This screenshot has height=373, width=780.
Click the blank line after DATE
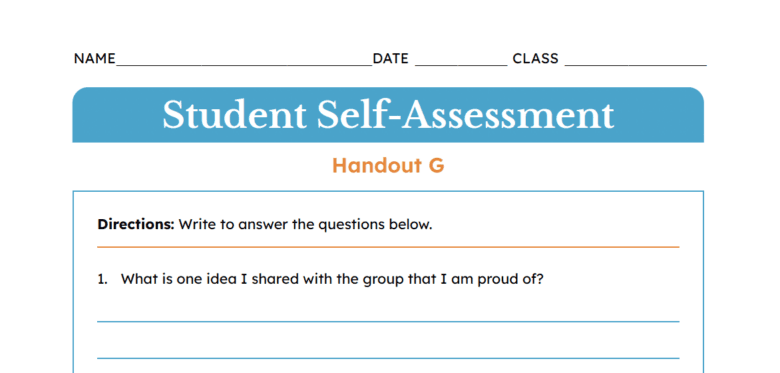click(461, 65)
